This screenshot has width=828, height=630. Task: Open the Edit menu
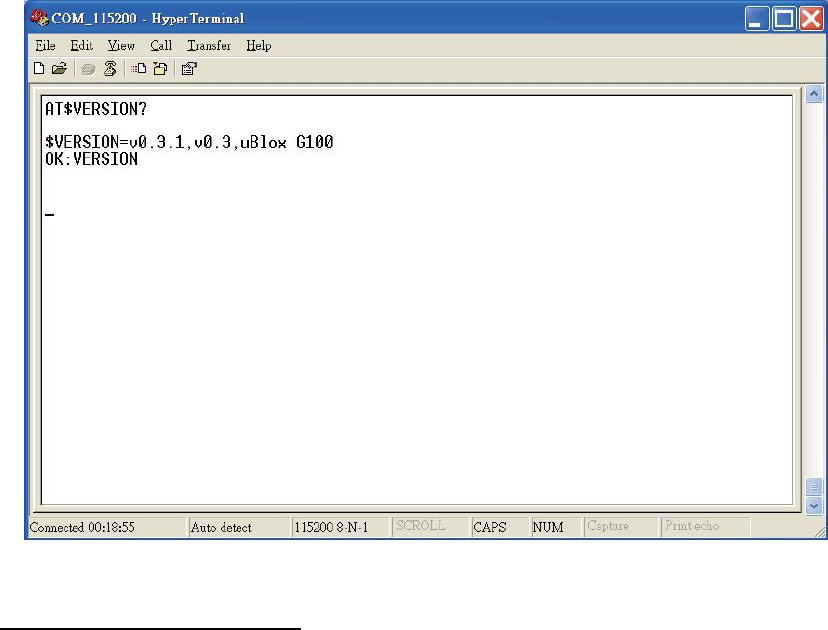pos(82,46)
